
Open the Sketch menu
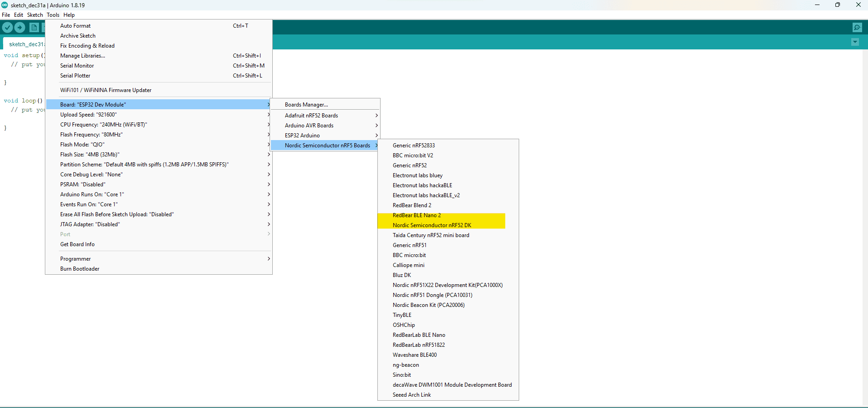(x=35, y=15)
